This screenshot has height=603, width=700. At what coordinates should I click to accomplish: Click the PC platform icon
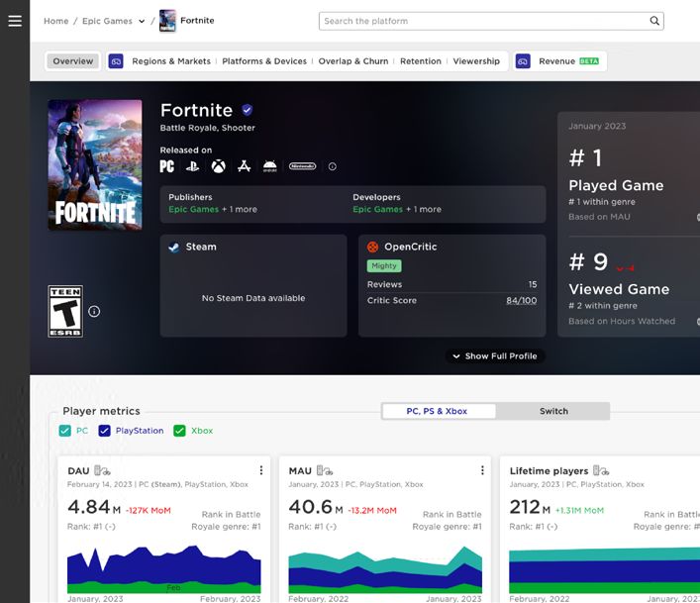click(167, 166)
